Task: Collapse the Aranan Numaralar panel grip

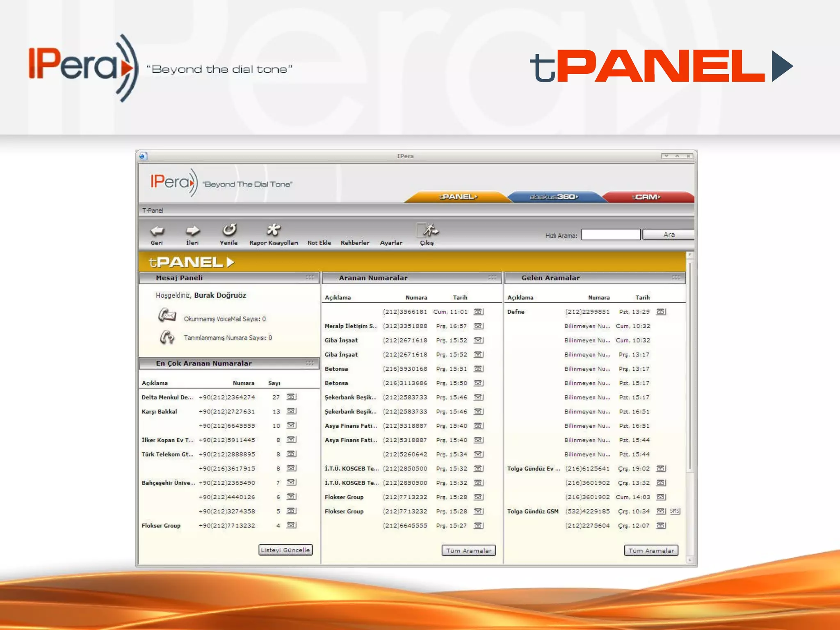Action: coord(492,278)
